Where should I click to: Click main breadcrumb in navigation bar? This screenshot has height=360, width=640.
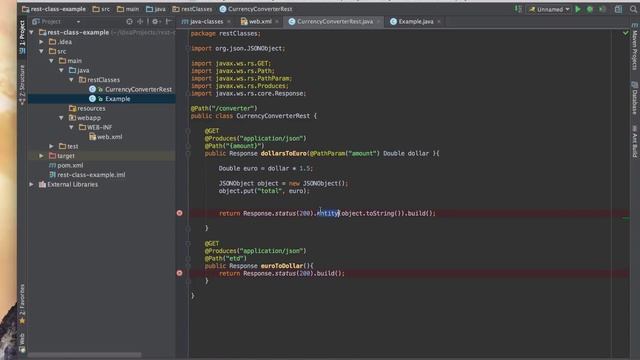point(128,9)
